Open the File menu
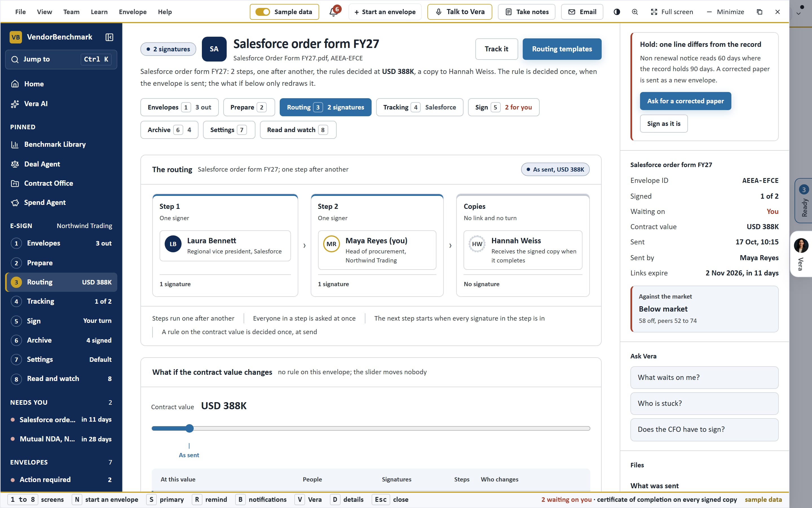Image resolution: width=812 pixels, height=508 pixels. point(21,12)
